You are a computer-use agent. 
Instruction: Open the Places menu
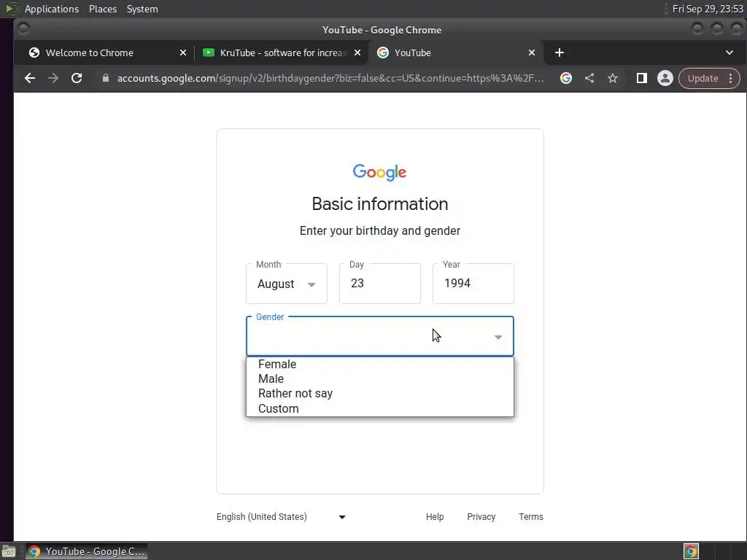(103, 9)
